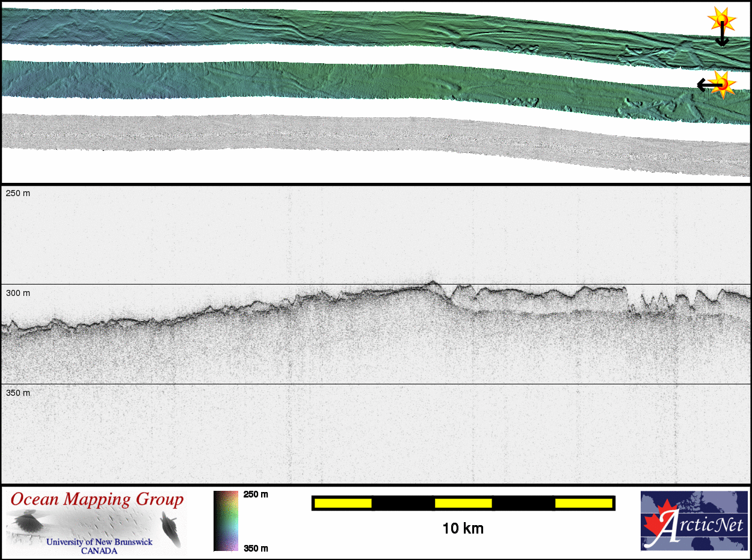Image resolution: width=752 pixels, height=560 pixels.
Task: Click the leftmost yellow segment of scale bar
Action: point(343,503)
